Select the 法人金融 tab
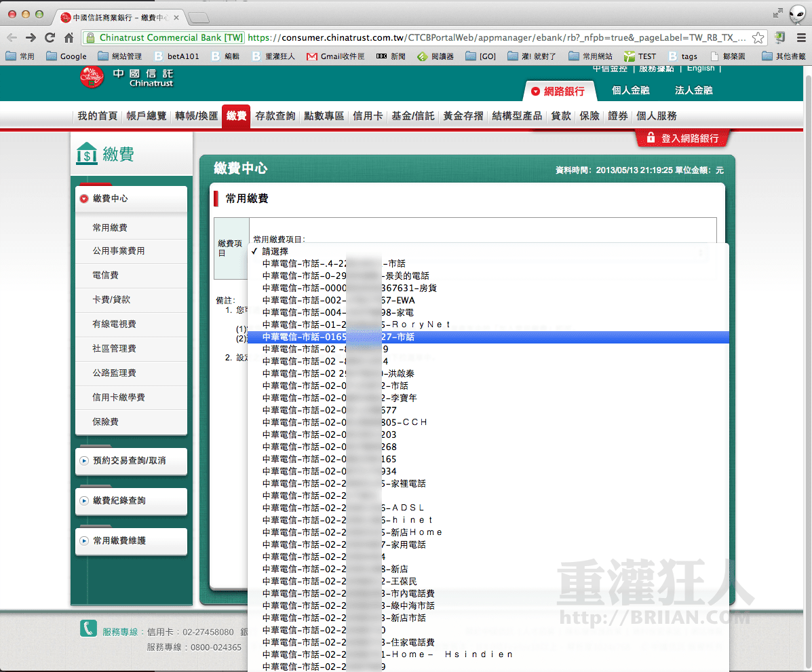 (693, 90)
